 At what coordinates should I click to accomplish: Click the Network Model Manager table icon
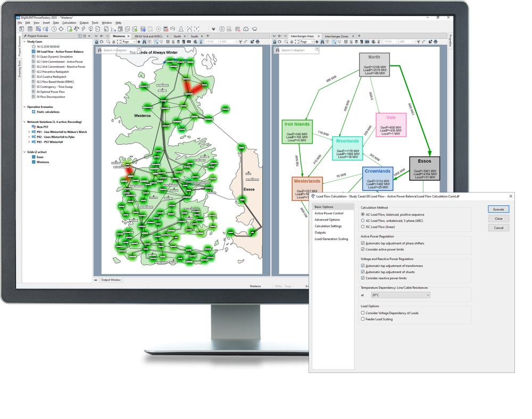click(x=30, y=29)
